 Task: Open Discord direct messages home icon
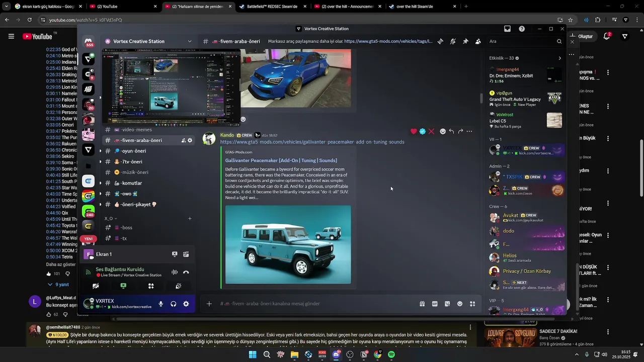(x=89, y=41)
